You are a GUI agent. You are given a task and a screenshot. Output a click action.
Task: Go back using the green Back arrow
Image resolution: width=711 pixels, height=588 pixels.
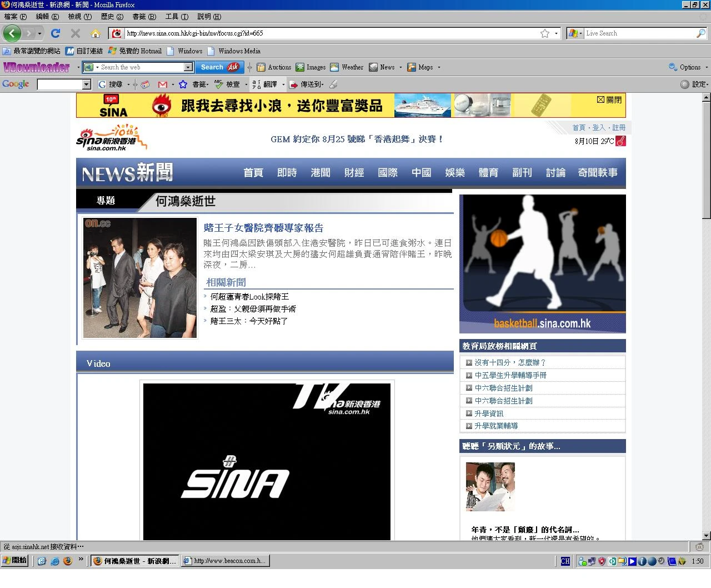pos(12,33)
